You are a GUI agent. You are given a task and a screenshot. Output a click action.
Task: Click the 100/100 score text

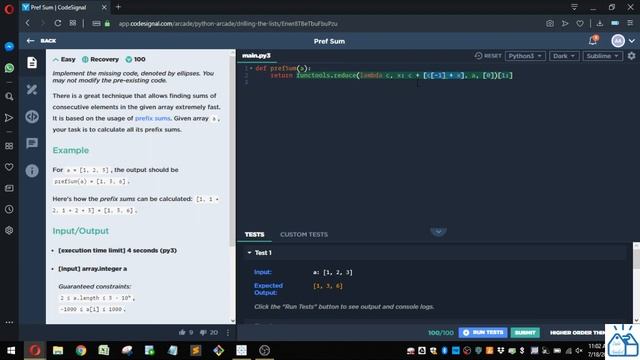(441, 333)
